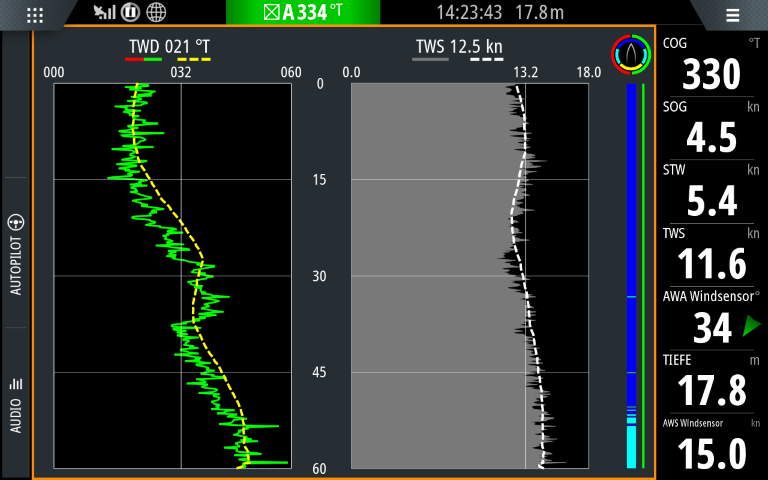Open the Autopilot sidebar tab
The width and height of the screenshot is (768, 480).
pyautogui.click(x=15, y=254)
